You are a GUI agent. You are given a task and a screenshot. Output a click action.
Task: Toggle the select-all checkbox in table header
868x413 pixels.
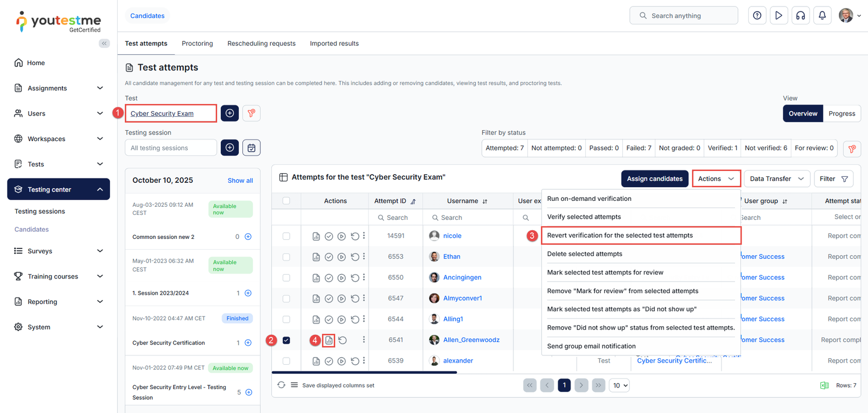point(286,201)
